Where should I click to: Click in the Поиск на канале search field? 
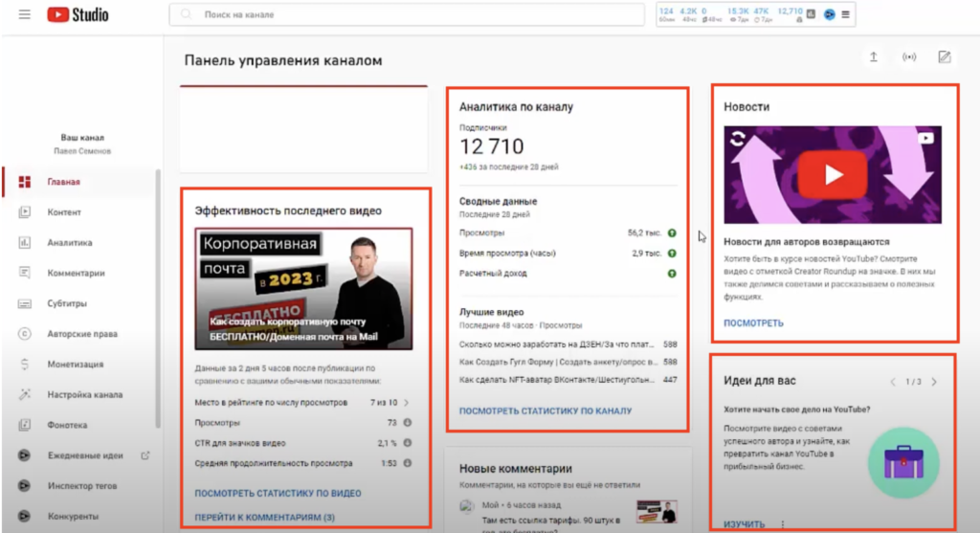coord(412,15)
